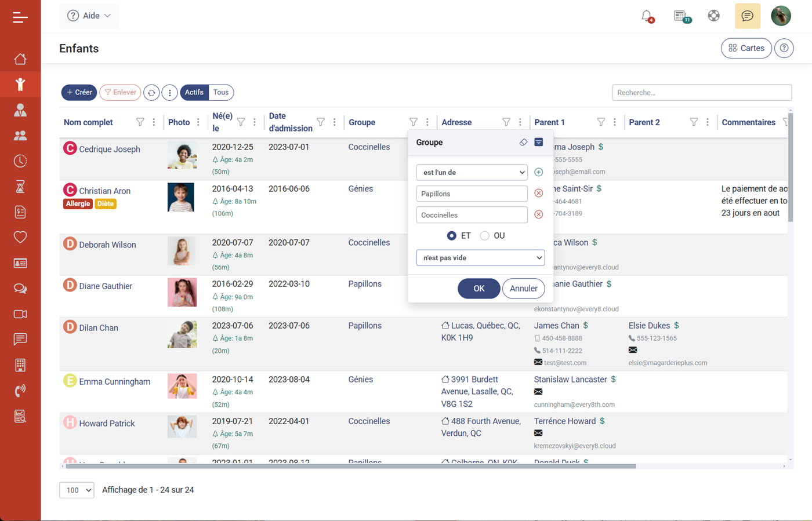Open the staff section from the sidebar
The image size is (812, 521).
pyautogui.click(x=20, y=110)
